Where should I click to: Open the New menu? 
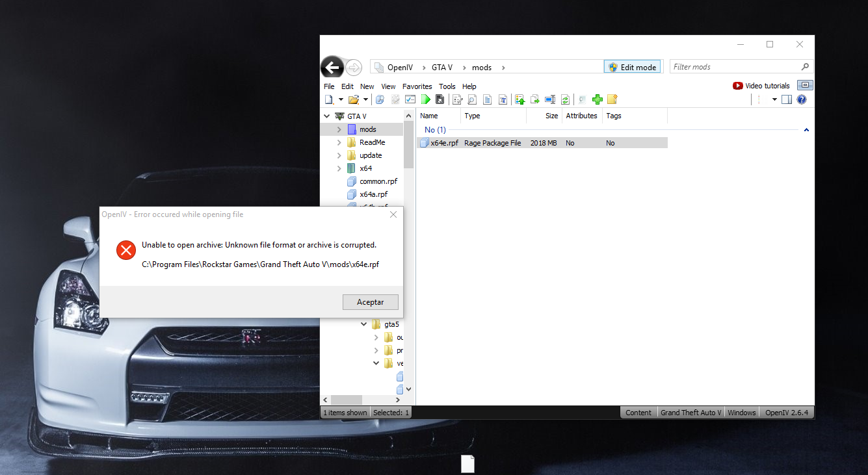tap(367, 86)
